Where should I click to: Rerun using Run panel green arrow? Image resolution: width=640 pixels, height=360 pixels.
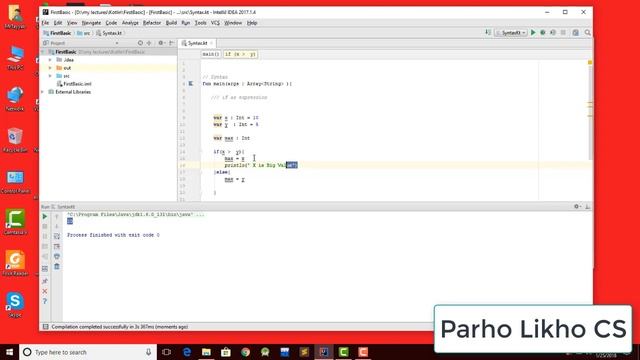click(x=45, y=217)
